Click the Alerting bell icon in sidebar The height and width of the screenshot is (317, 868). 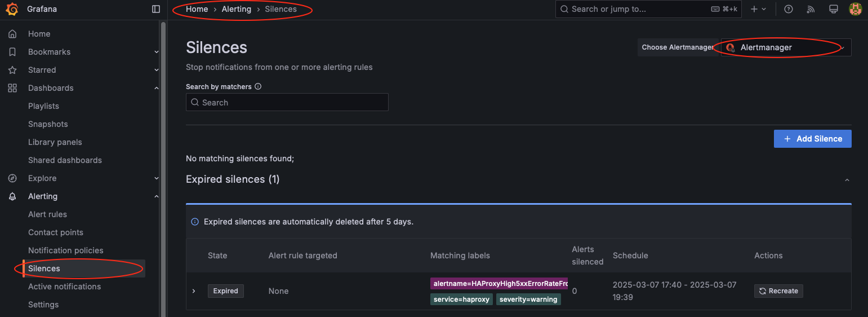coord(12,196)
